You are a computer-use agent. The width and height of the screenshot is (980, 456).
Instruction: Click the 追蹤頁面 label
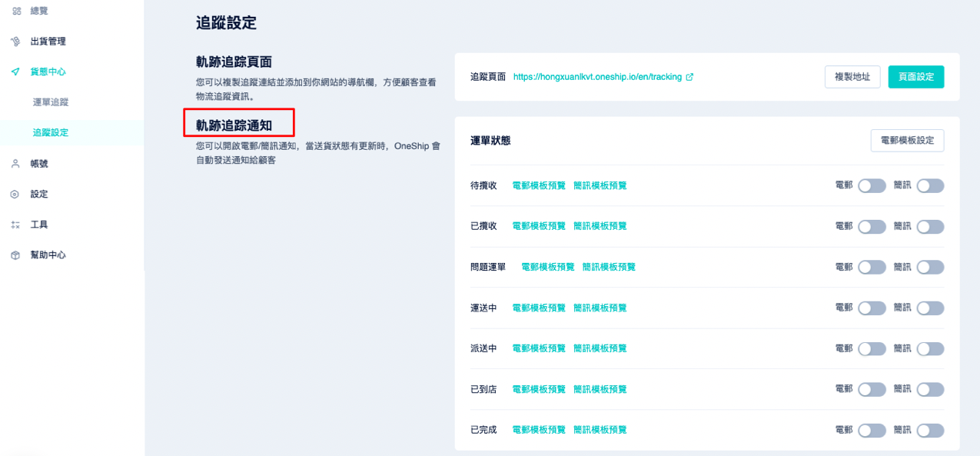(x=488, y=77)
